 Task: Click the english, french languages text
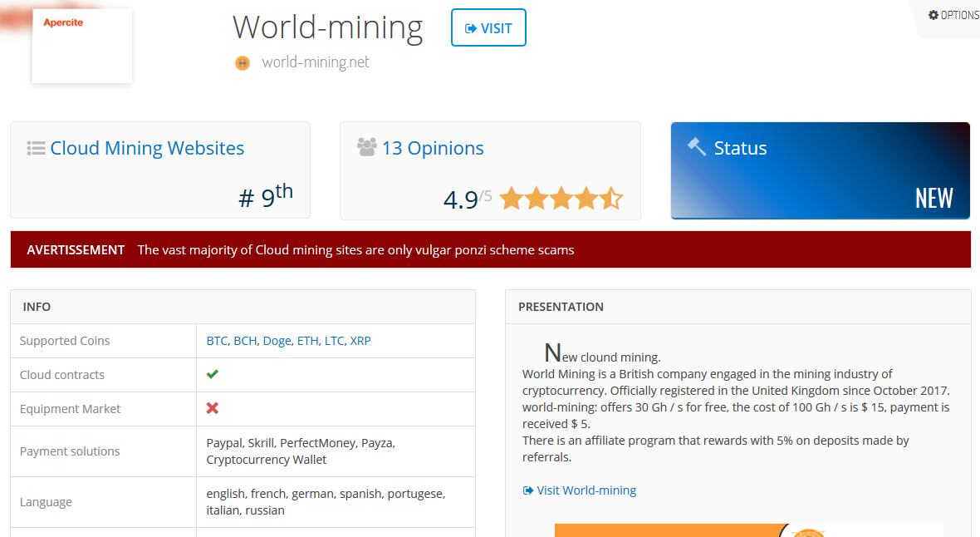pyautogui.click(x=326, y=502)
